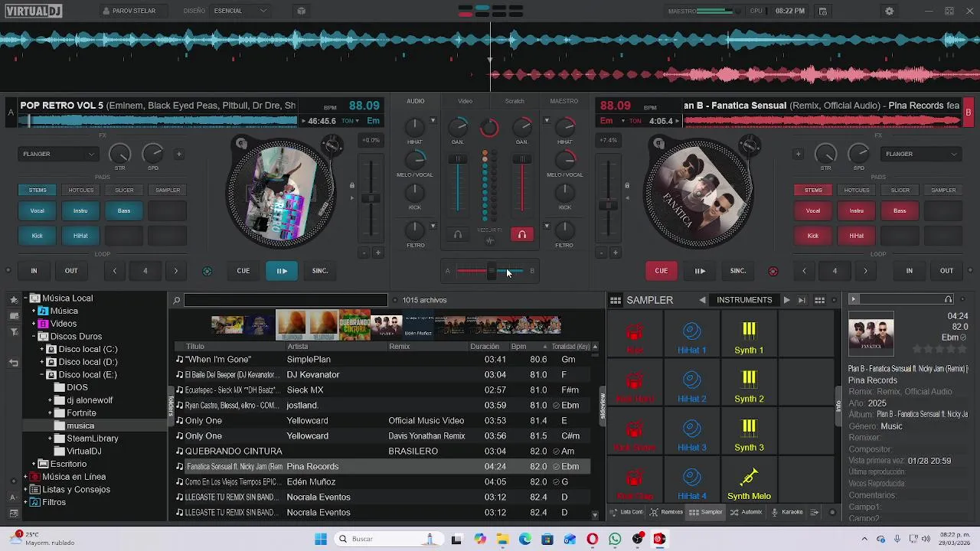Expand the Música en Línea node

point(25,477)
